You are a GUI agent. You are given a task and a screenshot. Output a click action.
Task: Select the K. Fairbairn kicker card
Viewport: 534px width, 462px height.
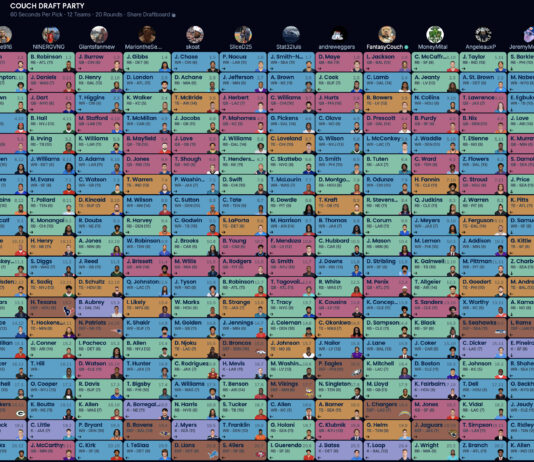(x=435, y=389)
